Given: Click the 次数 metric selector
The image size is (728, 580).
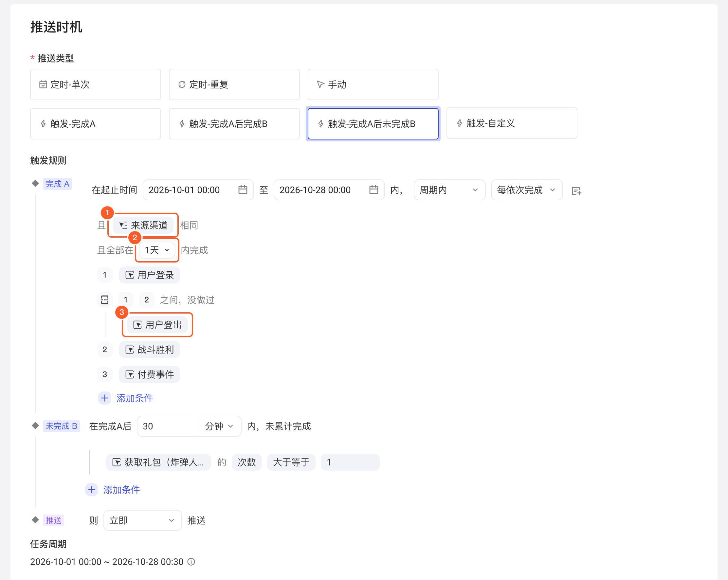Looking at the screenshot, I should tap(247, 462).
